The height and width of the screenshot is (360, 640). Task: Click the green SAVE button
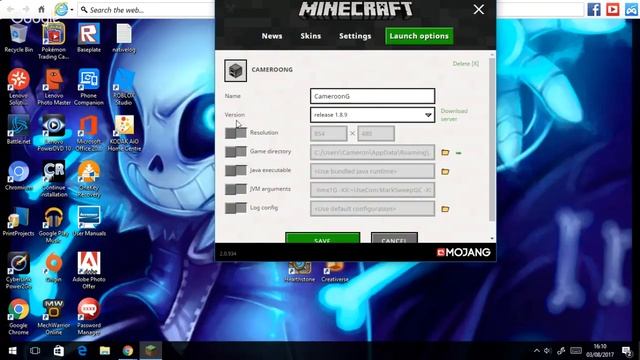tap(322, 238)
